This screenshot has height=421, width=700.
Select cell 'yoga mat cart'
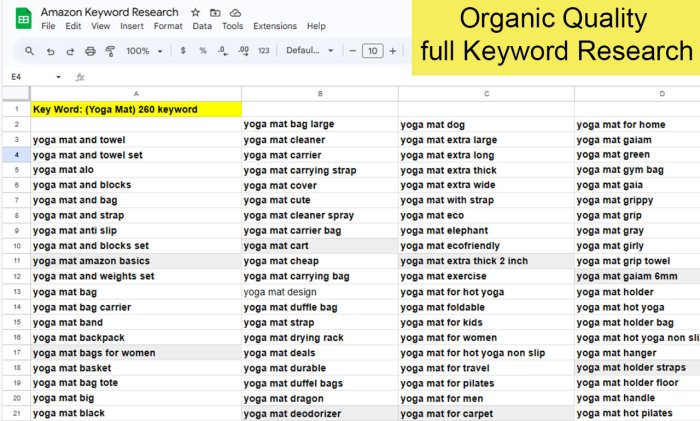[320, 246]
